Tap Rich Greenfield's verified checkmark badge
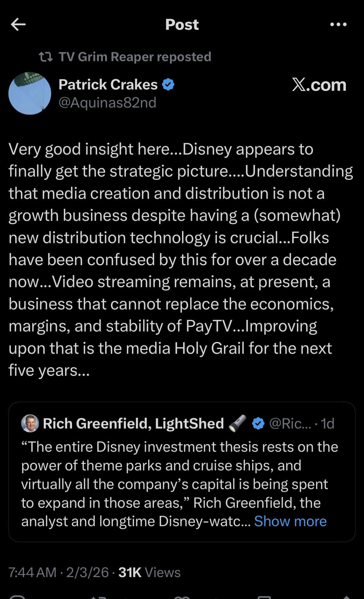 [258, 424]
